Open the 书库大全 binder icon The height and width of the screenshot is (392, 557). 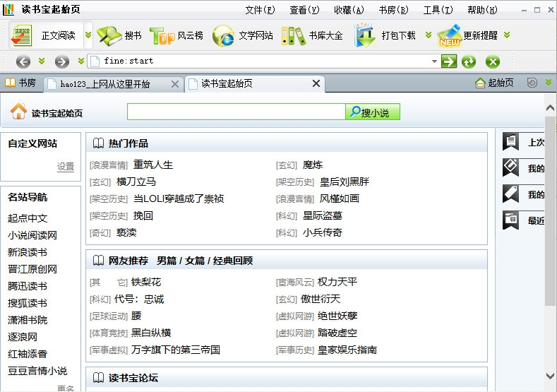click(x=293, y=36)
